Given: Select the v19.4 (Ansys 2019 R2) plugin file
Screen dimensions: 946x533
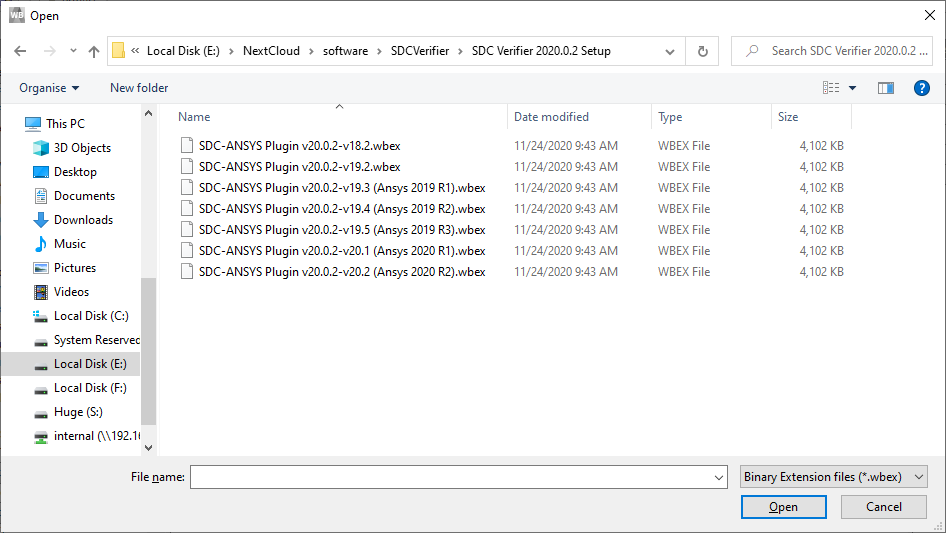Looking at the screenshot, I should click(342, 209).
